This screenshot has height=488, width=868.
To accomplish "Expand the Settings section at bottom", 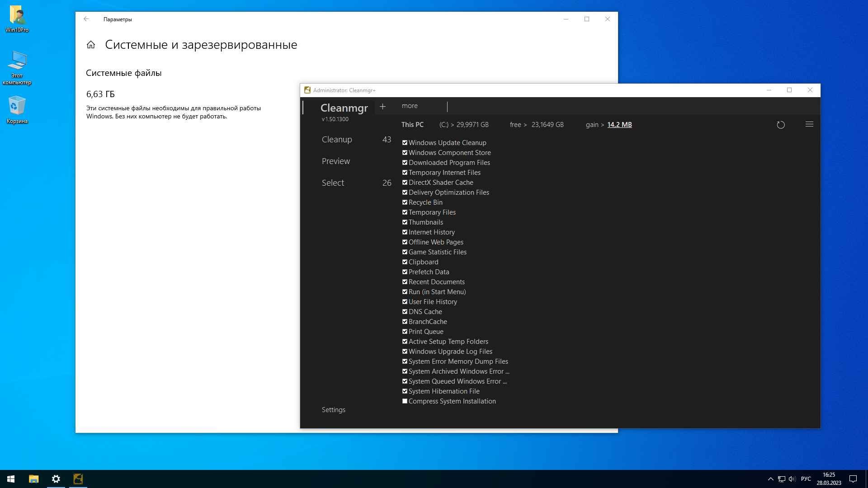I will [x=333, y=409].
